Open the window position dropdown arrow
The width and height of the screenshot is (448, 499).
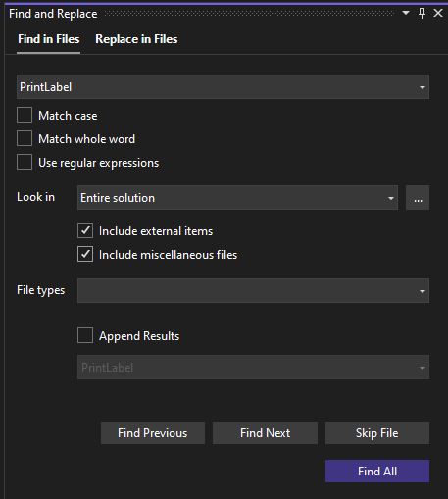tap(406, 13)
